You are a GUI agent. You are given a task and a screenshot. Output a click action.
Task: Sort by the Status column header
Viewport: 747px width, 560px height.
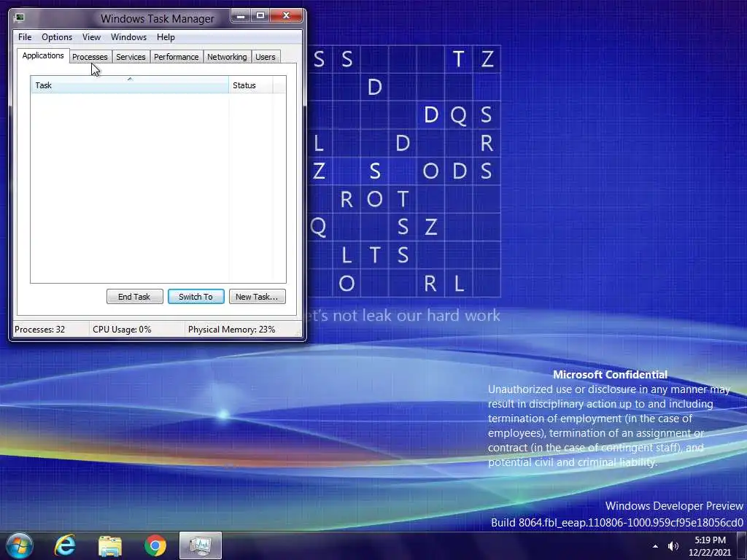(251, 85)
